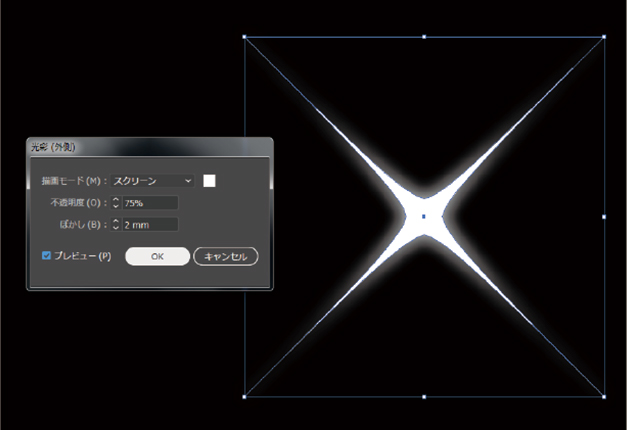Click the white glow color swatch
Image resolution: width=627 pixels, height=430 pixels.
click(209, 181)
